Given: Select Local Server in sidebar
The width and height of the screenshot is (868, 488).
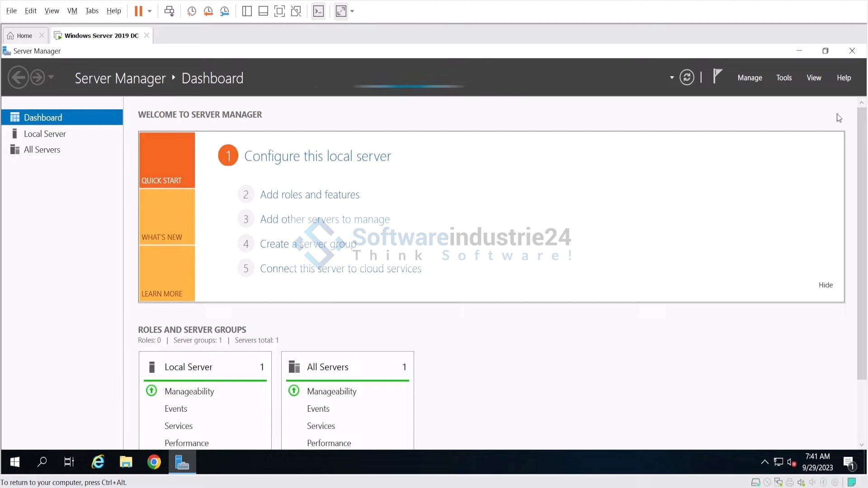Looking at the screenshot, I should [x=45, y=134].
